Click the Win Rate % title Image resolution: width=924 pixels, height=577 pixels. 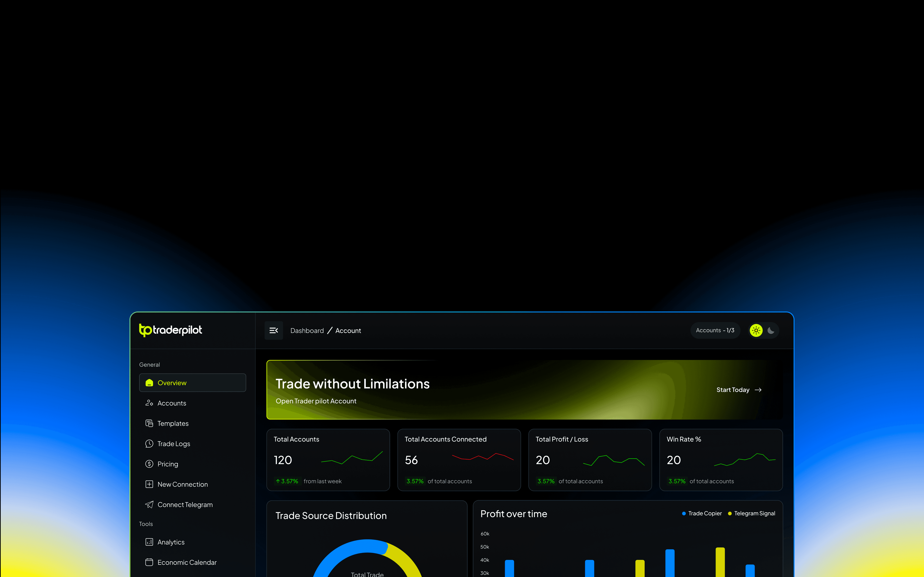[684, 439]
